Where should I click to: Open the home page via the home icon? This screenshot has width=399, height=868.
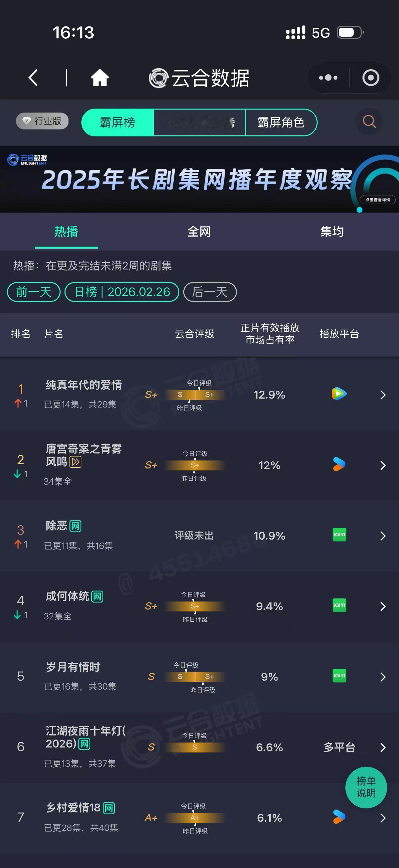[x=99, y=77]
